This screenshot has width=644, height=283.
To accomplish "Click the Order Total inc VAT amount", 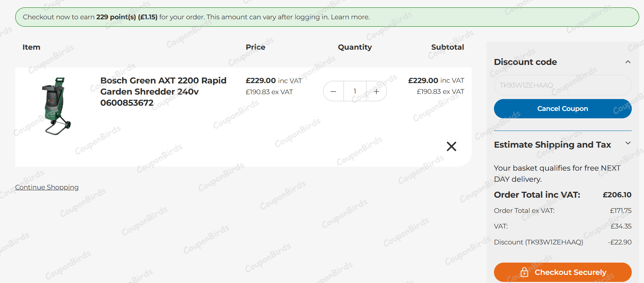I will click(617, 195).
